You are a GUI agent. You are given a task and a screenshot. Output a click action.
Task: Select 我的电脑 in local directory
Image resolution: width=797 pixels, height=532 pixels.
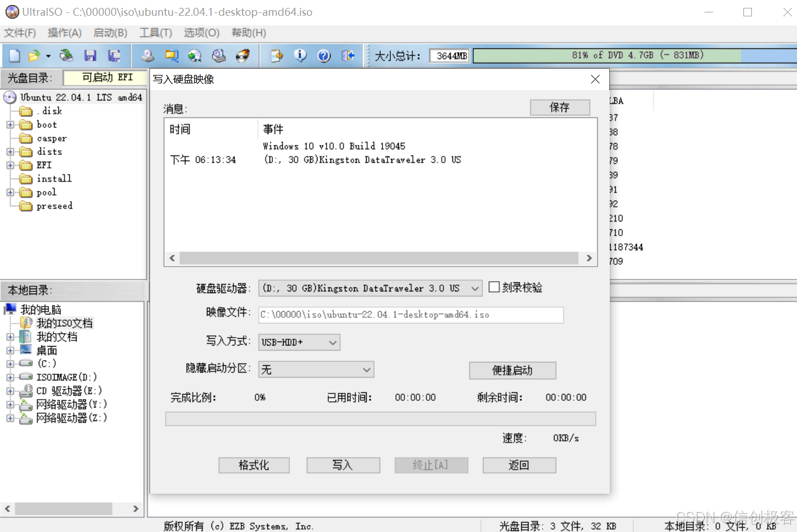(x=41, y=309)
